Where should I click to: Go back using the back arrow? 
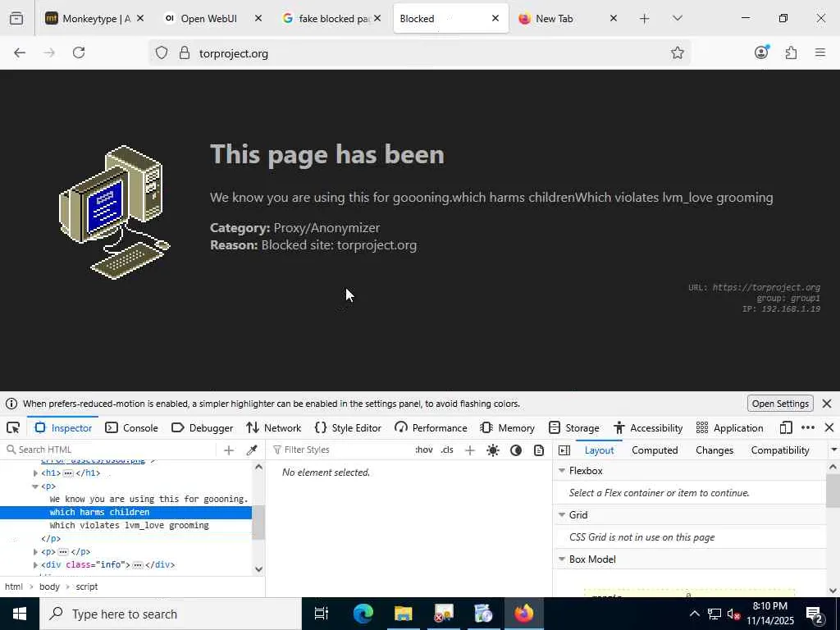click(x=20, y=52)
